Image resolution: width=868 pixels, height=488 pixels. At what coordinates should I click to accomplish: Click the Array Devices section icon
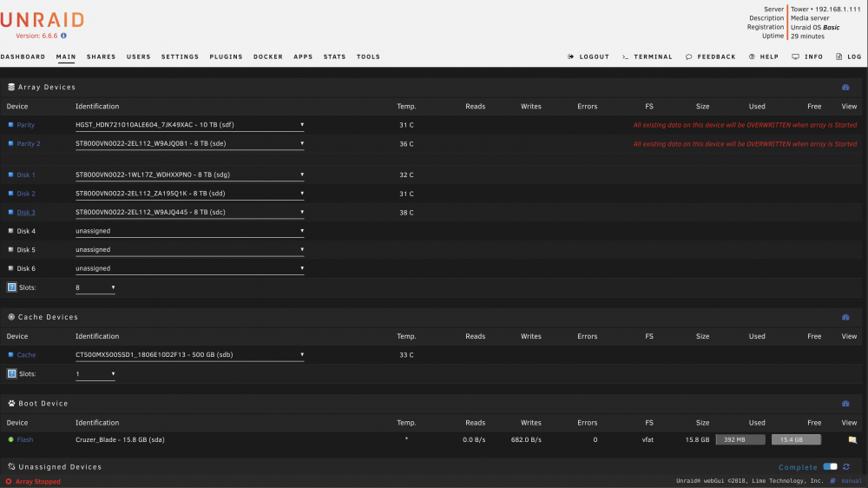tap(11, 87)
